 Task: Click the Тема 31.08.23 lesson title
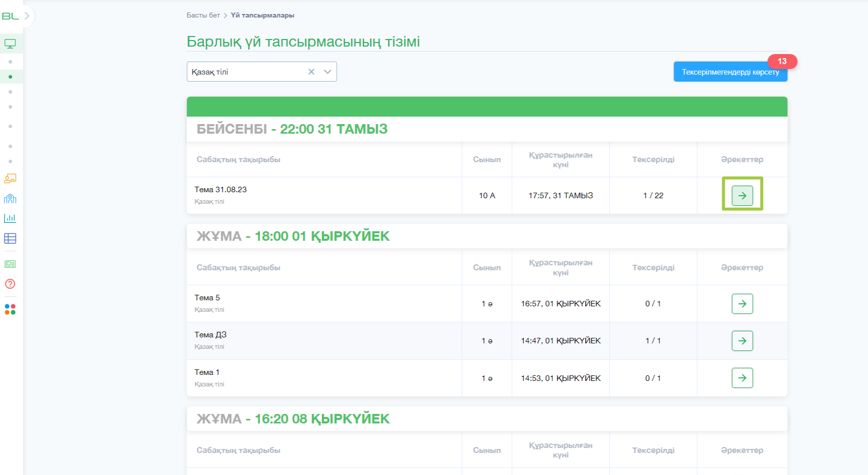[221, 190]
